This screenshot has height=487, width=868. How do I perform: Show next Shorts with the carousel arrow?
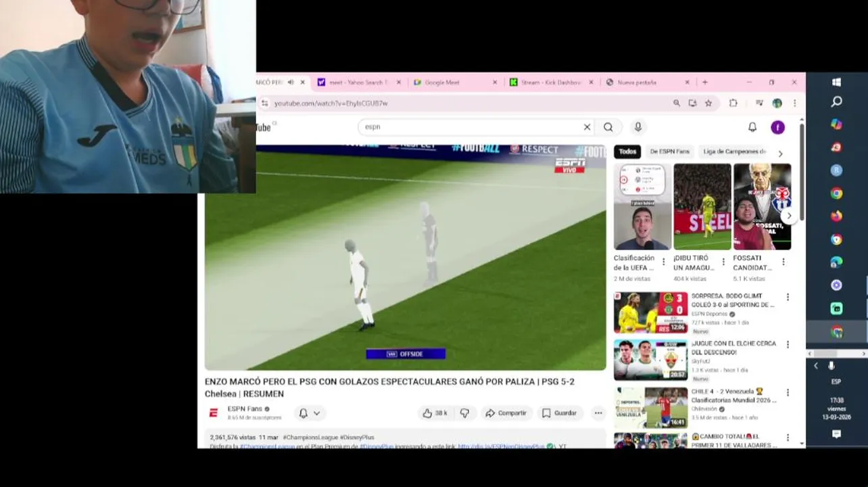789,216
